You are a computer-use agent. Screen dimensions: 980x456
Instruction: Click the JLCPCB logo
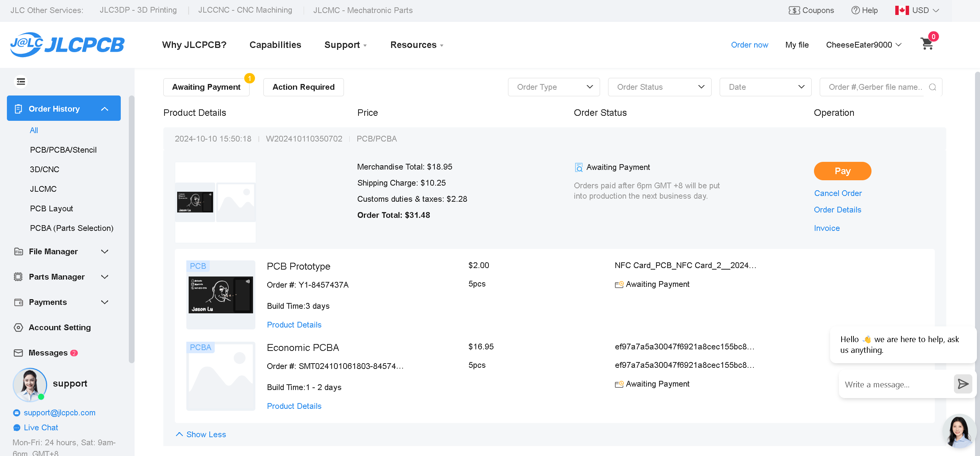click(67, 44)
